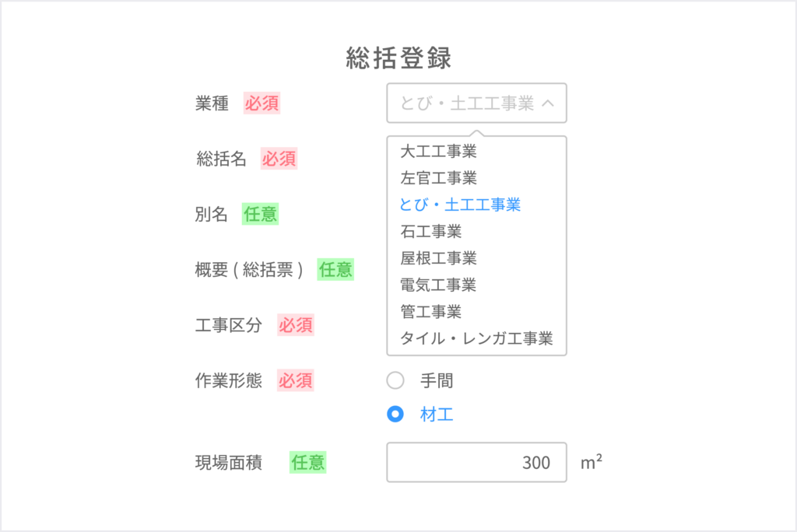Image resolution: width=797 pixels, height=532 pixels.
Task: Click the 作業形態 field label
Action: [x=229, y=381]
